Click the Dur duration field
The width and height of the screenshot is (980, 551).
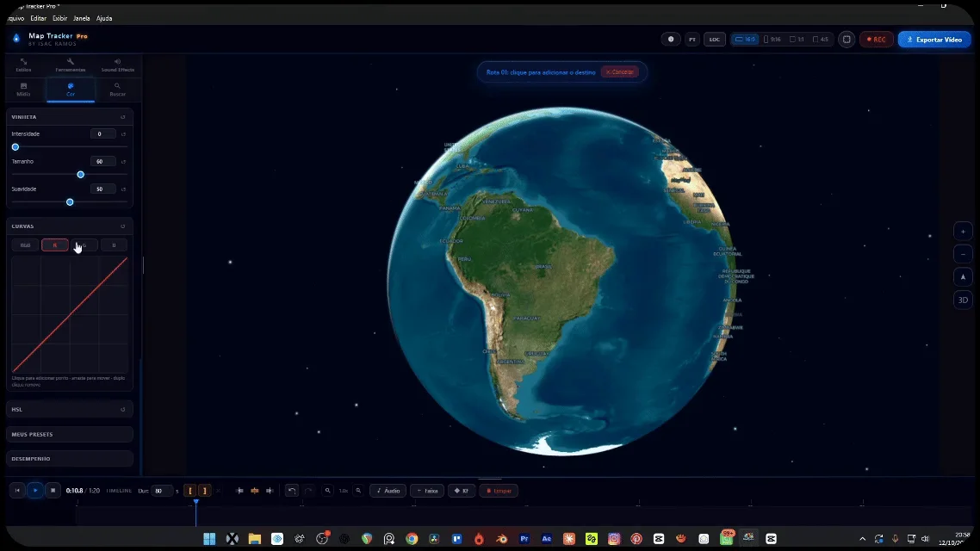pyautogui.click(x=161, y=491)
